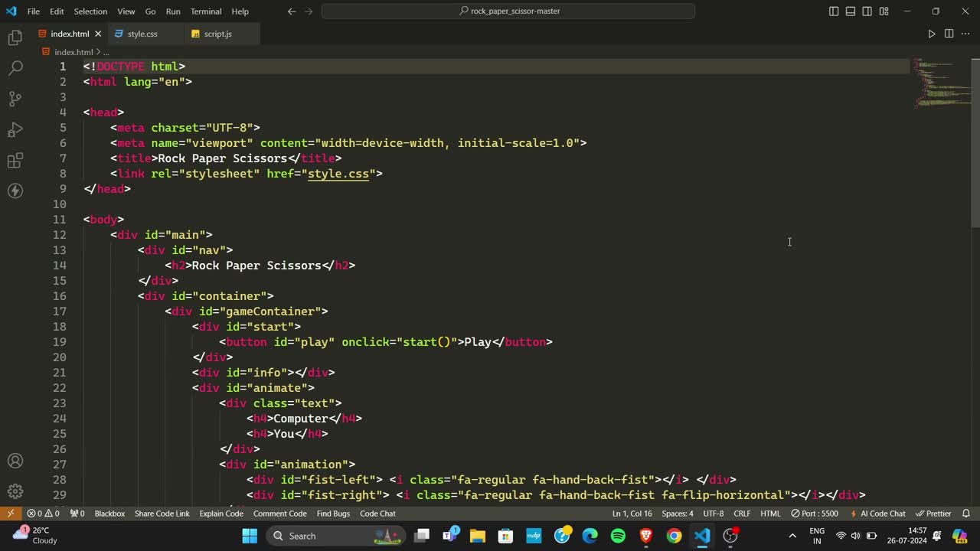Screen dimensions: 980x551
Task: Open File Explorer from the taskbar
Action: 478,536
